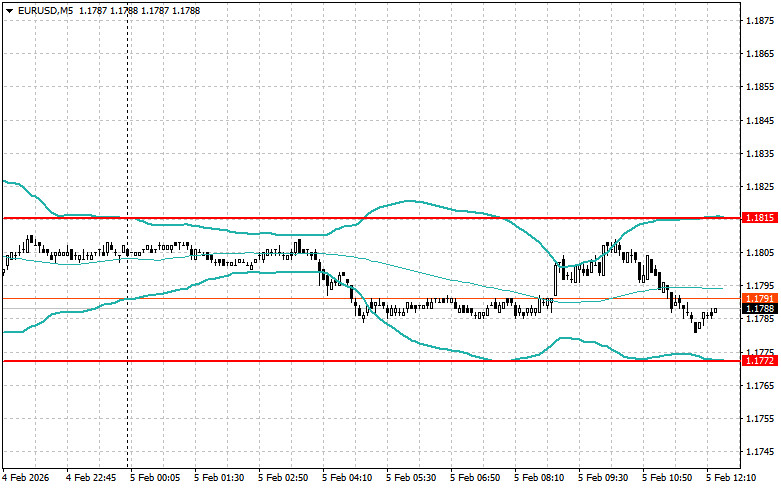Select the 1.1755 price scale value
The height and width of the screenshot is (489, 781).
[x=760, y=419]
